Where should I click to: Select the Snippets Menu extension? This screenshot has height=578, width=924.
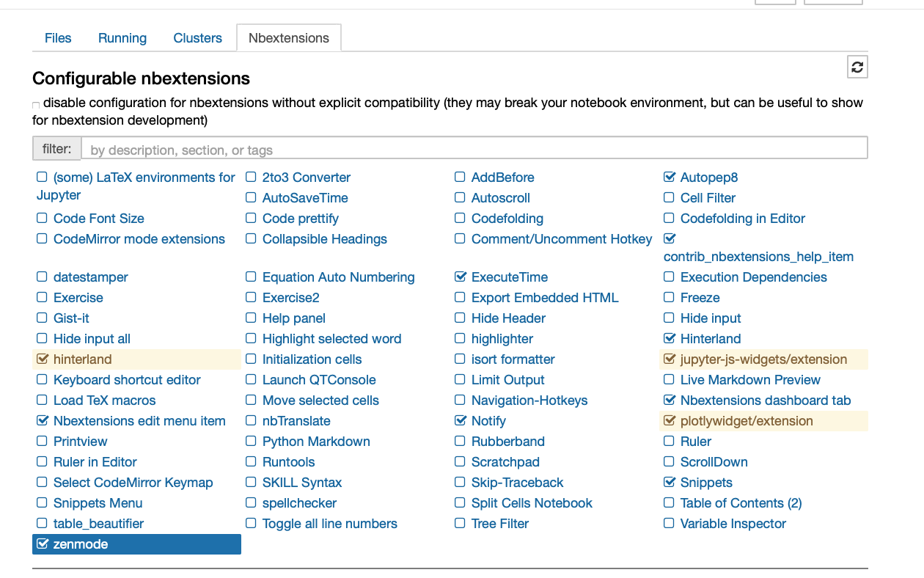point(98,503)
